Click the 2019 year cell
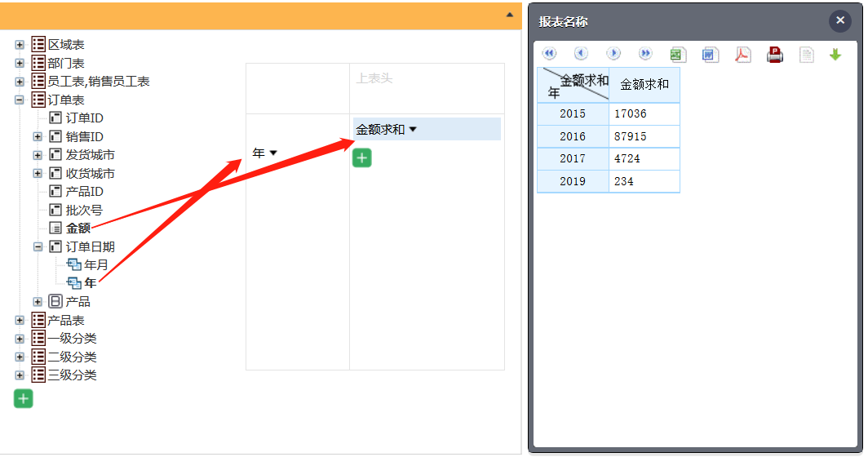 click(x=573, y=181)
